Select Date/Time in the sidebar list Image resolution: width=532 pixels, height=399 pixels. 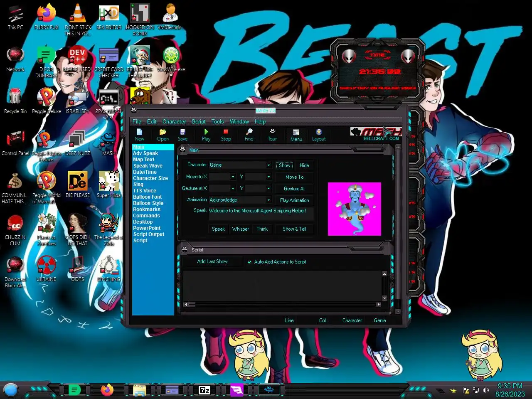point(145,172)
